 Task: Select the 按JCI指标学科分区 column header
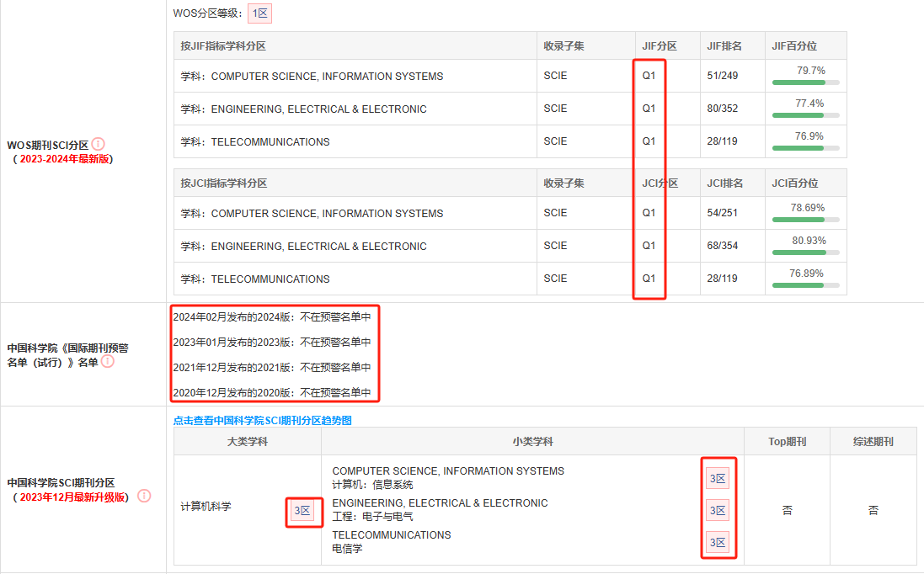(x=355, y=183)
